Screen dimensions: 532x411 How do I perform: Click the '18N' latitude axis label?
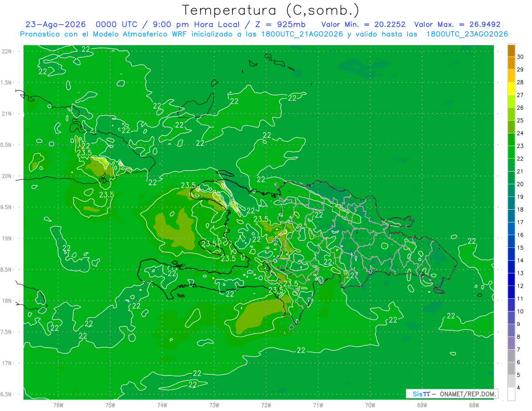tap(8, 301)
